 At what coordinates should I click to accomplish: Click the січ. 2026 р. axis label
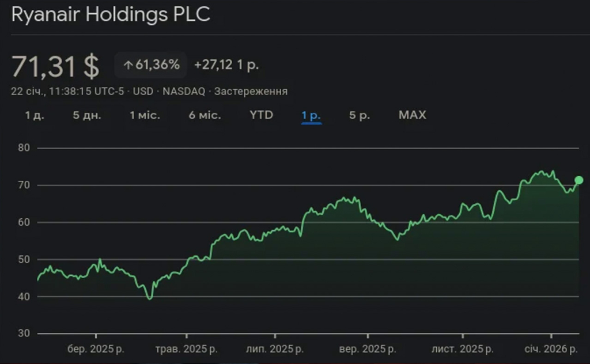pyautogui.click(x=551, y=349)
